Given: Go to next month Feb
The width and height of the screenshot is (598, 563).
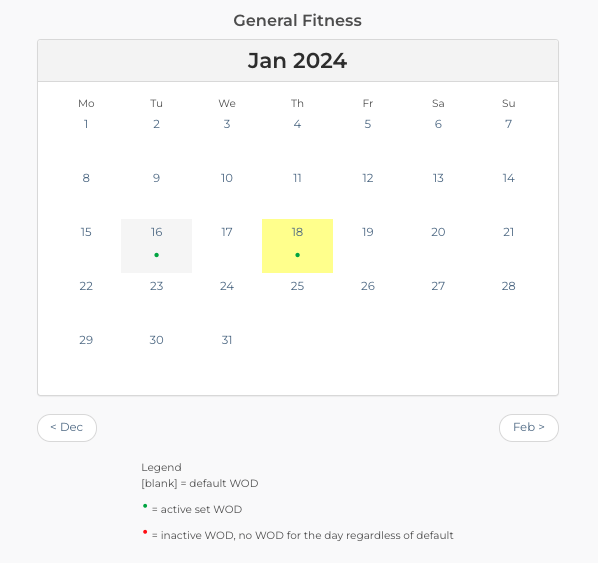Looking at the screenshot, I should (529, 428).
